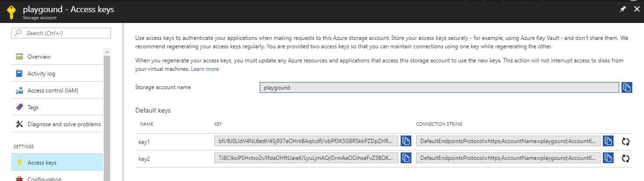Regenerate key1

pos(625,141)
